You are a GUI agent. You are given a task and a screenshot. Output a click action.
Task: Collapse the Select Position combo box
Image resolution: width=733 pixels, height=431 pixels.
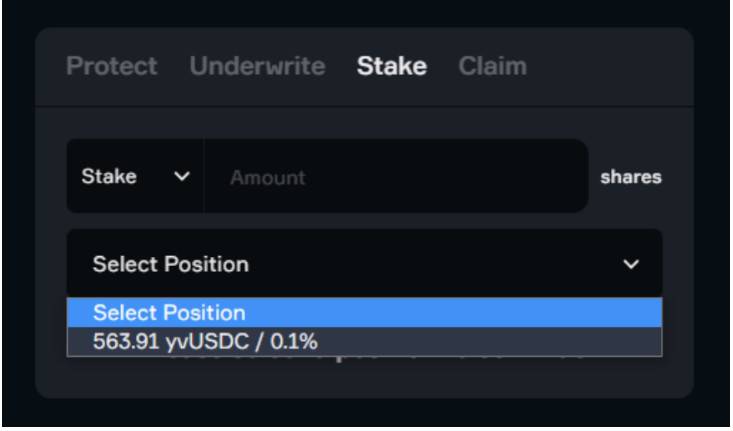point(365,264)
